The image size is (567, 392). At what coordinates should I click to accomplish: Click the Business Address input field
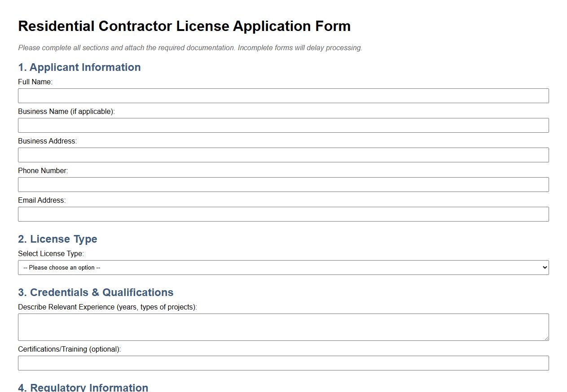click(283, 155)
